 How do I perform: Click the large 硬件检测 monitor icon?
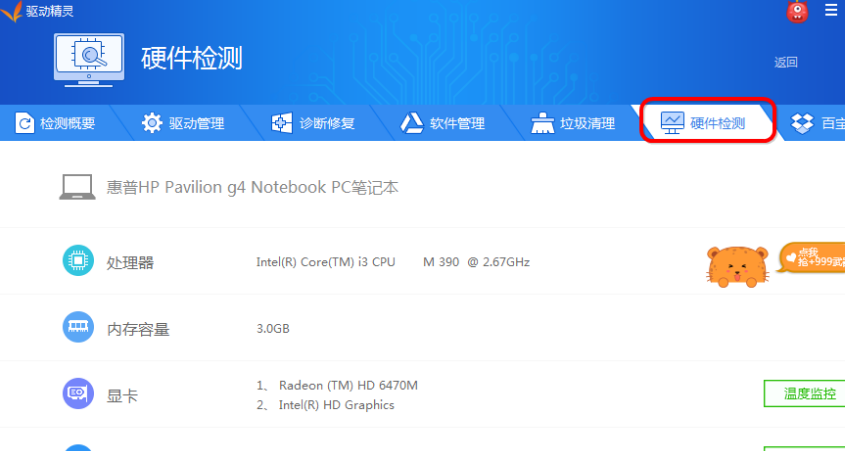[88, 59]
